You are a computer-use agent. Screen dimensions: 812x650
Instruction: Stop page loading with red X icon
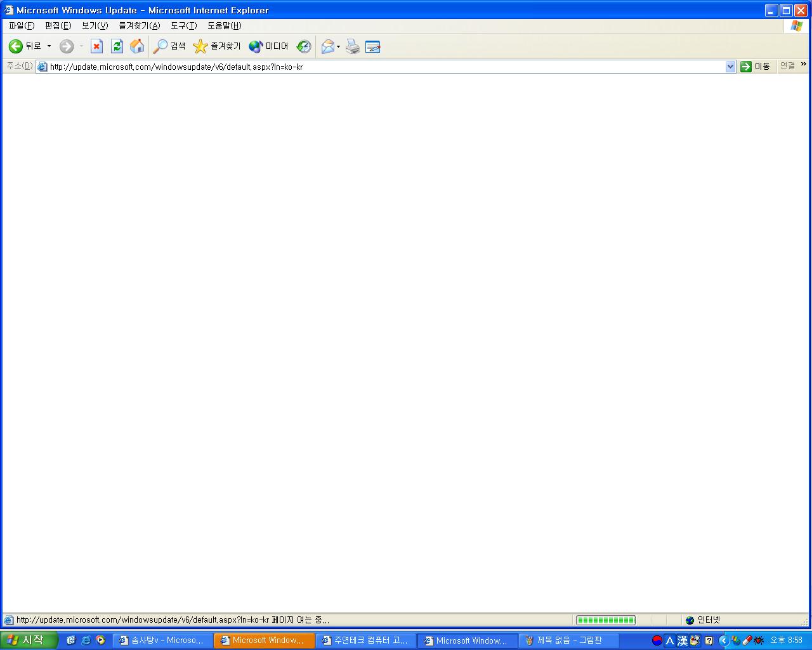click(96, 46)
